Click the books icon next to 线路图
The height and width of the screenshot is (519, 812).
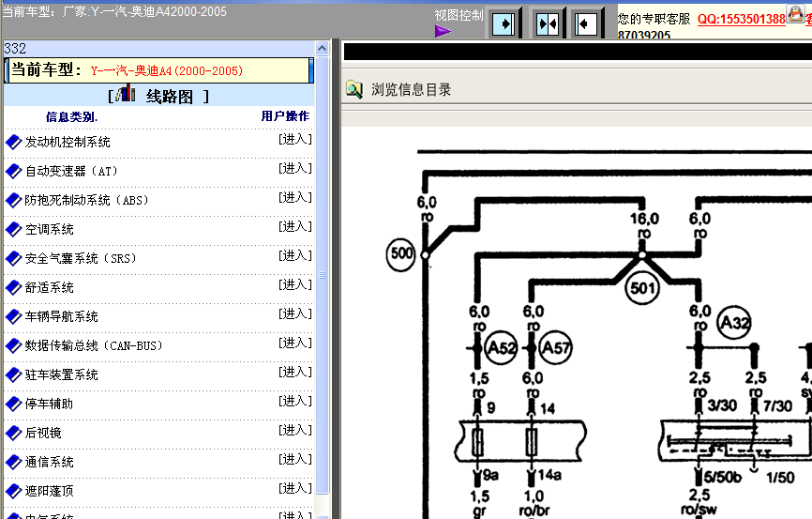click(x=126, y=95)
